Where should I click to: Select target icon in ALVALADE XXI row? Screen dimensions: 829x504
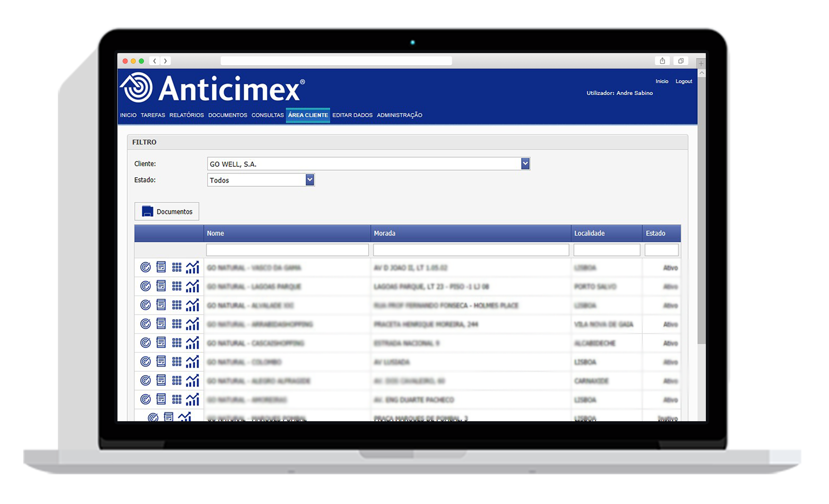click(x=145, y=305)
